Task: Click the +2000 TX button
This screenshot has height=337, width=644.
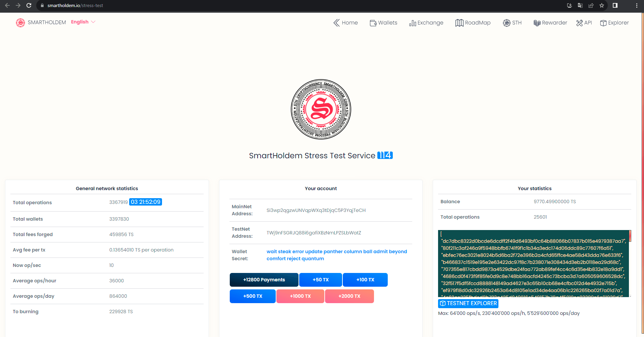Action: point(350,296)
